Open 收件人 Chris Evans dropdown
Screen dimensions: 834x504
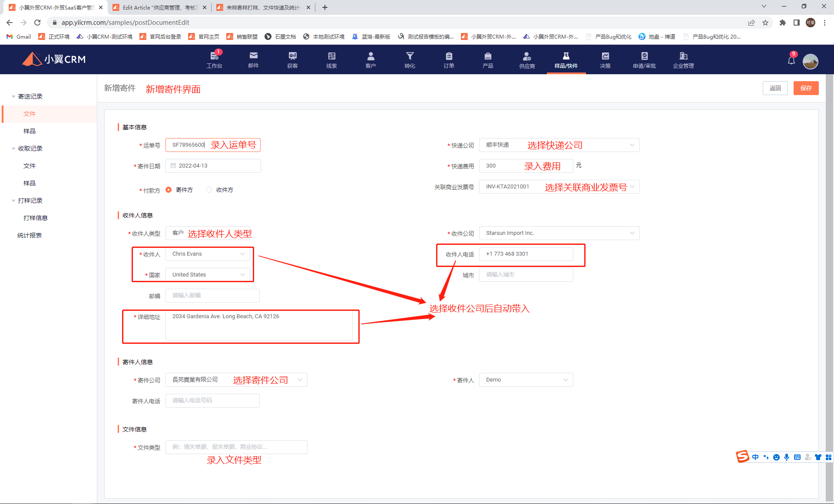208,254
